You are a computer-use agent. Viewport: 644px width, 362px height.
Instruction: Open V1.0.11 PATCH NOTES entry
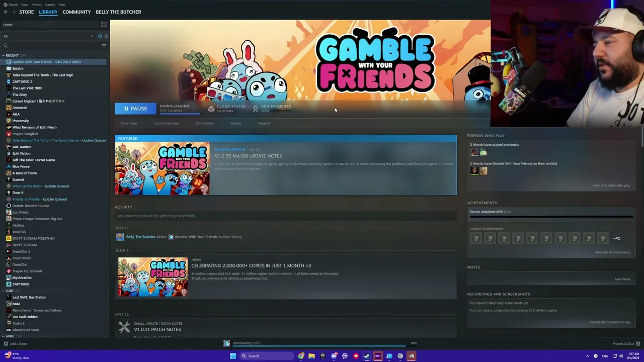point(157,330)
